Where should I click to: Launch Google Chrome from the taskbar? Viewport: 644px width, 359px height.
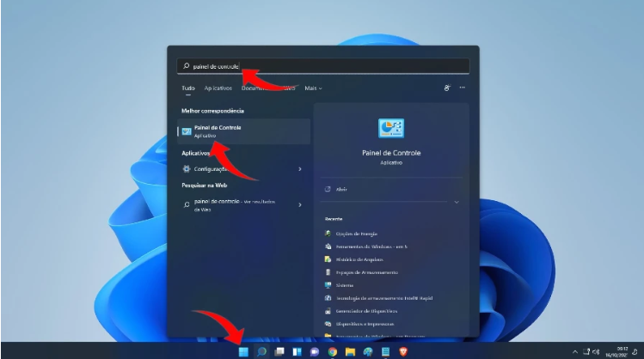coord(332,351)
